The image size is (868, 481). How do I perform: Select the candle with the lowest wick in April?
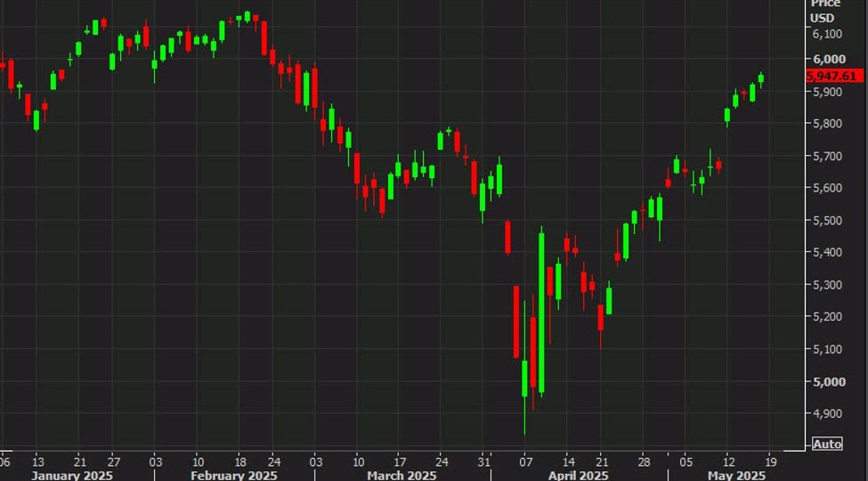(x=524, y=374)
